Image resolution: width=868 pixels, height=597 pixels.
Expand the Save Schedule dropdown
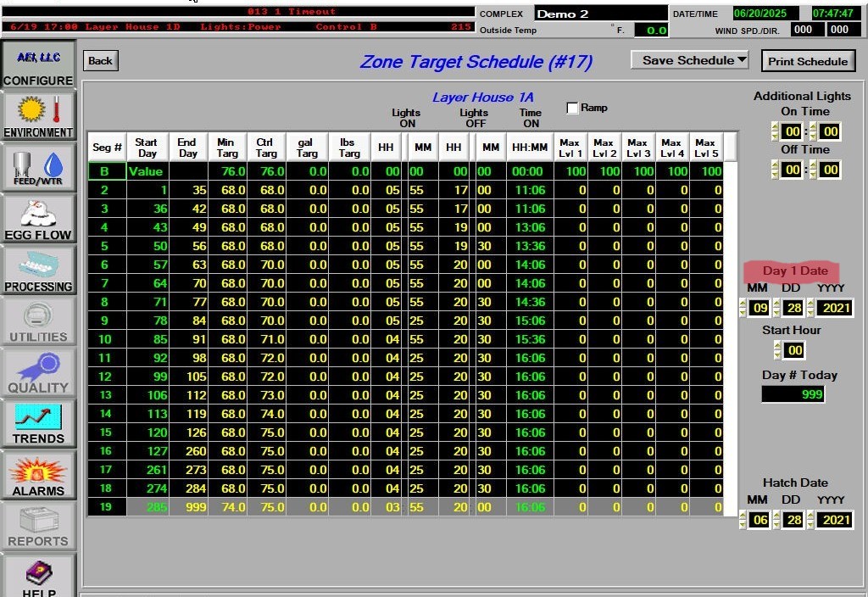click(690, 60)
